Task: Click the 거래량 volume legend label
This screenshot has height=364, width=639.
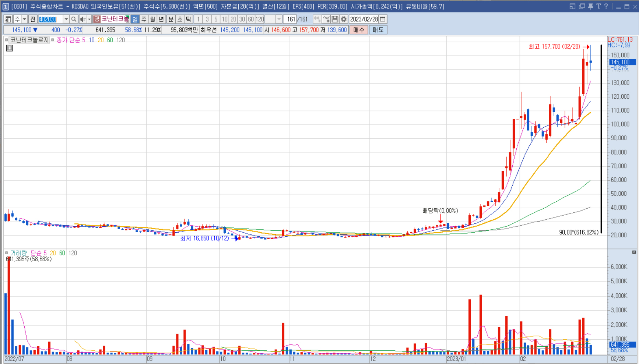Action: (x=18, y=253)
